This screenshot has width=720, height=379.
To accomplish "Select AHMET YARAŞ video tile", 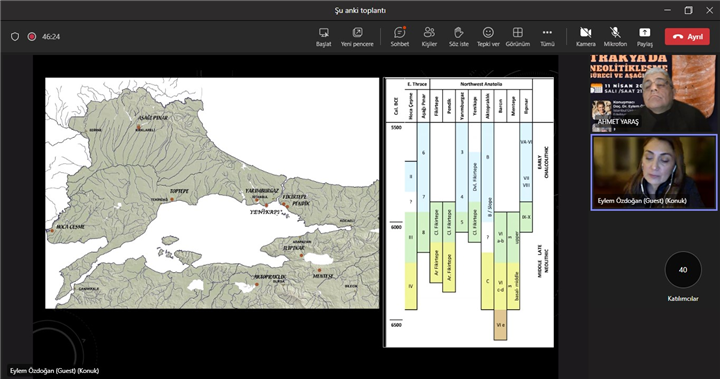I will (653, 94).
